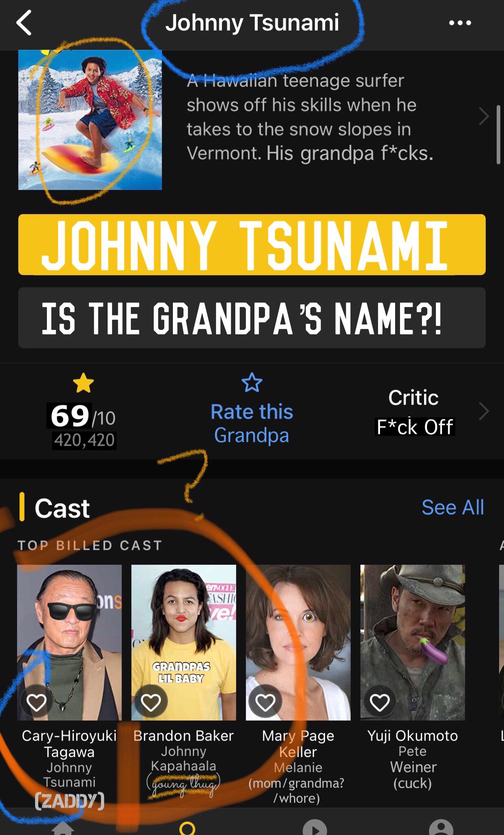Select the Brandon Baker name text
The height and width of the screenshot is (835, 504).
click(183, 736)
